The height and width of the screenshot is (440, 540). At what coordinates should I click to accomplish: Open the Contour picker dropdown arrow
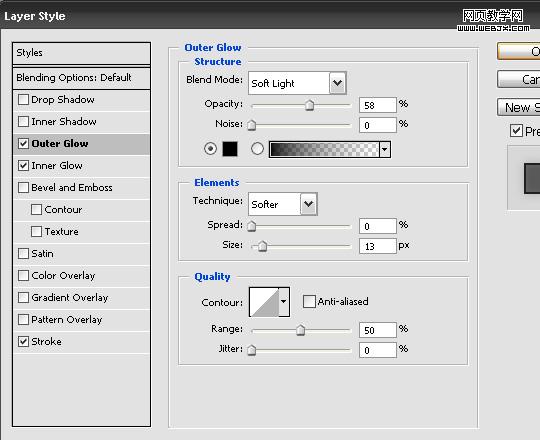[x=283, y=302]
